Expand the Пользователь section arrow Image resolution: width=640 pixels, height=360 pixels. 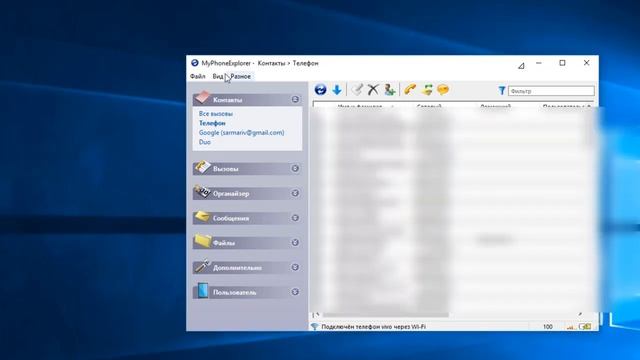tap(295, 292)
